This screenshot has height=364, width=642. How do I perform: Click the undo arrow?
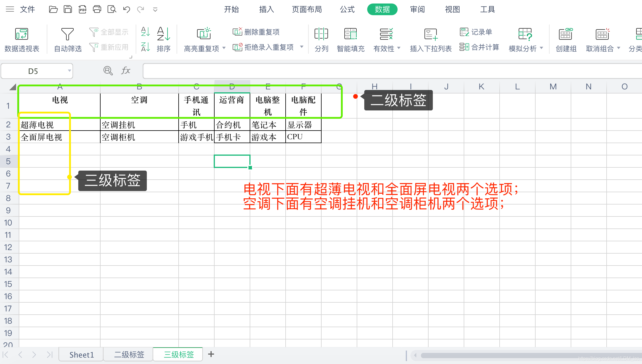tap(126, 9)
